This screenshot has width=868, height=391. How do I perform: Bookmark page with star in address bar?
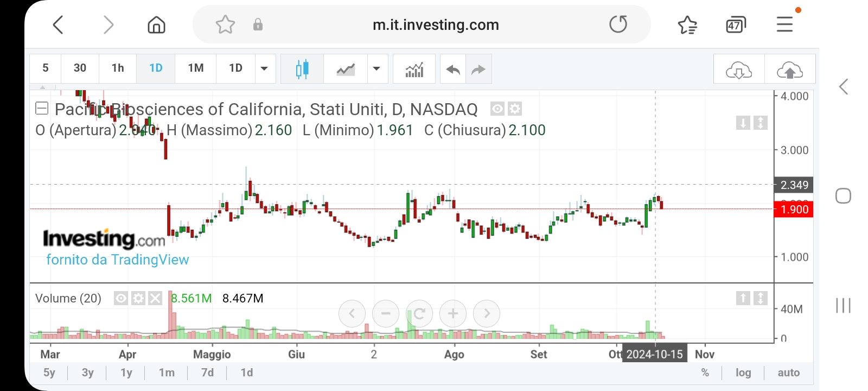225,24
